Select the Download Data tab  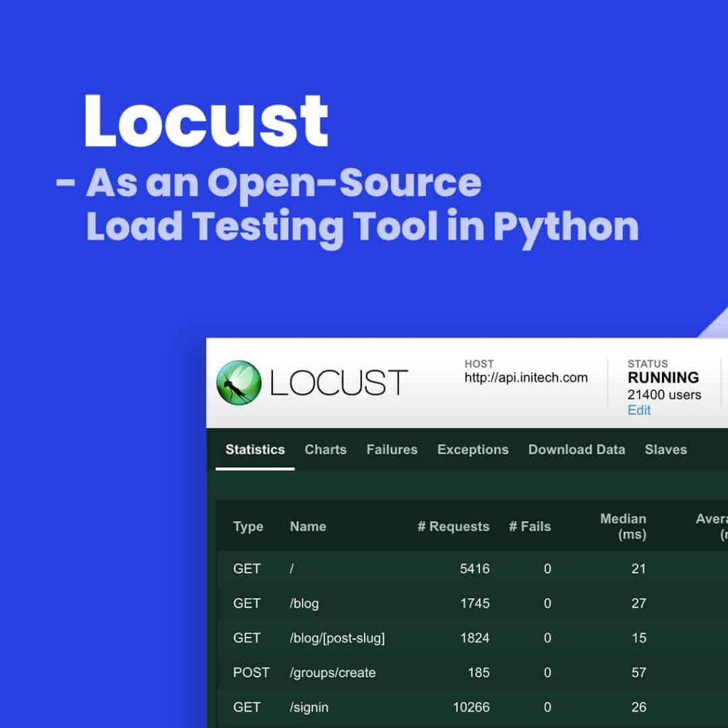(577, 449)
